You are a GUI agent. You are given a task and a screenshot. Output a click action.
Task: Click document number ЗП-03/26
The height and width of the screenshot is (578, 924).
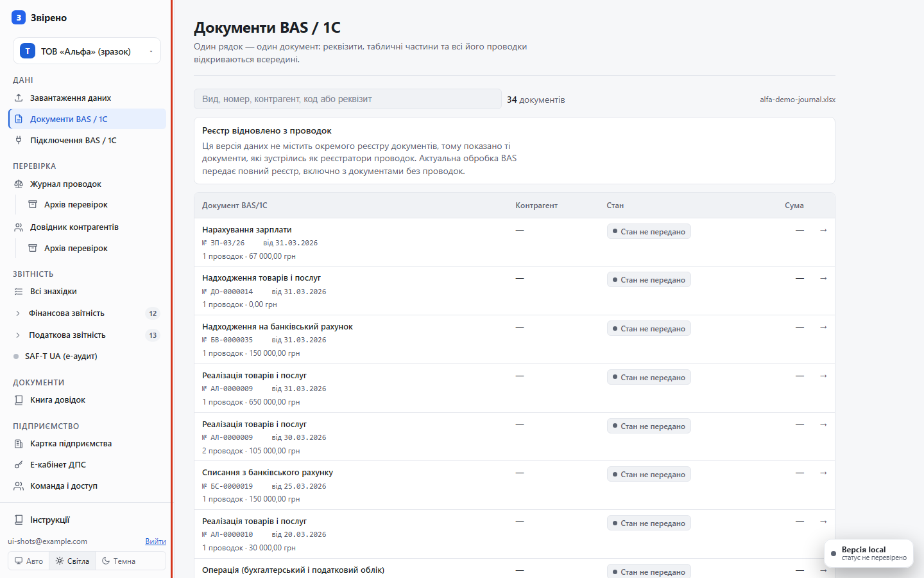tap(223, 243)
